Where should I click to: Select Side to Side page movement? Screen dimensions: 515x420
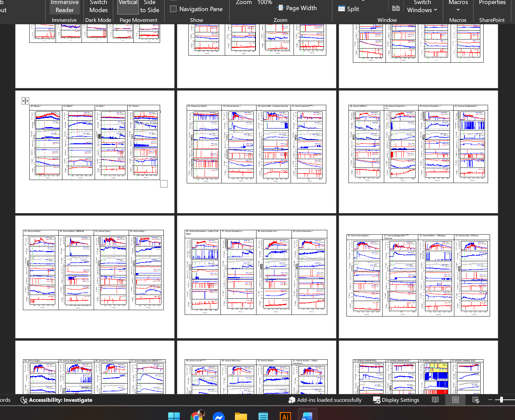click(150, 7)
